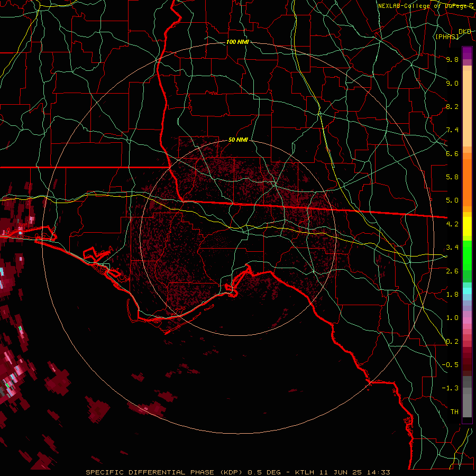Click the KTLH station identifier in caption
Screen dimensions: 476x476
click(x=306, y=472)
